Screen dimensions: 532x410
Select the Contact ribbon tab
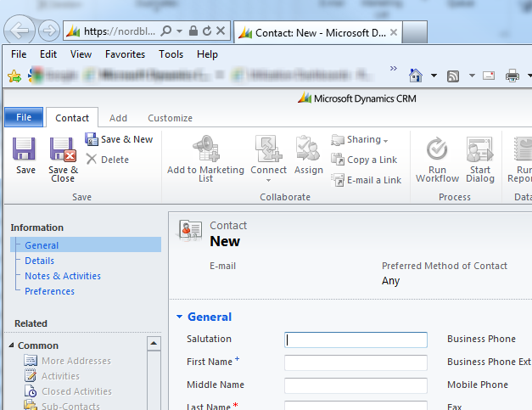pos(72,118)
